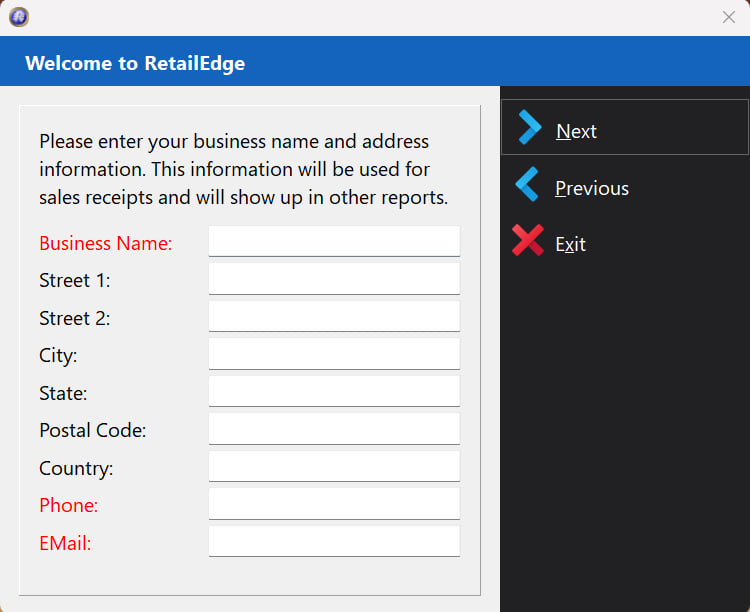Screen dimensions: 750x612
Task: Select the City text box
Action: click(x=334, y=354)
